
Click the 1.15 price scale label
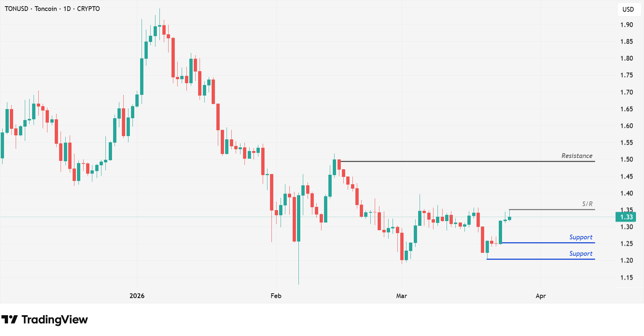[x=626, y=278]
